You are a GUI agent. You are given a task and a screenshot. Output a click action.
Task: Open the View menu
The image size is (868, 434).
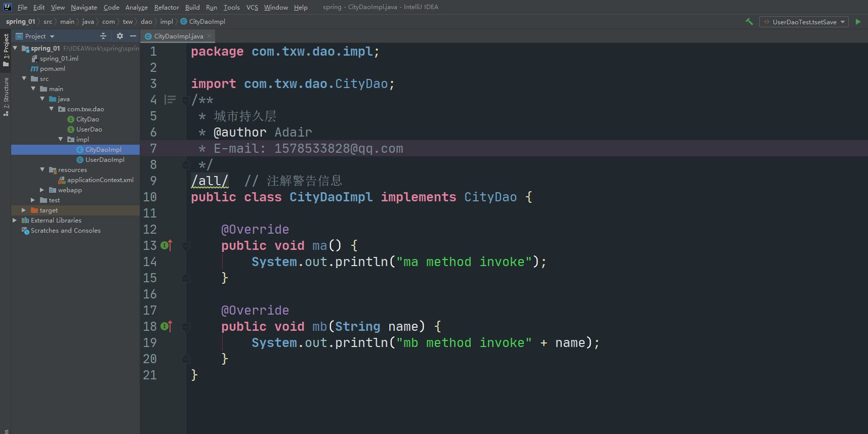click(58, 7)
